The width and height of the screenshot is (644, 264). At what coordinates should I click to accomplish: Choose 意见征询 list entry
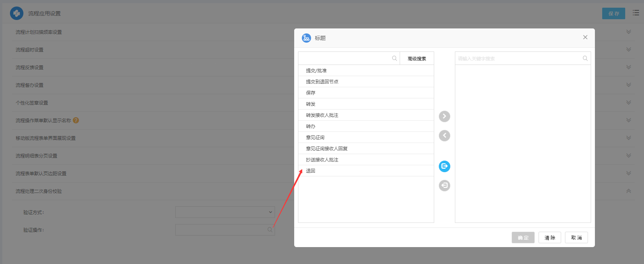[315, 138]
